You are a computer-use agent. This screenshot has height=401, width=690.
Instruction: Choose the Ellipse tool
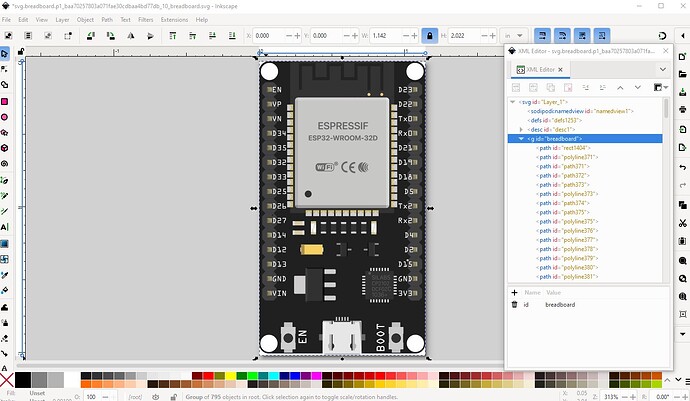(x=4, y=117)
